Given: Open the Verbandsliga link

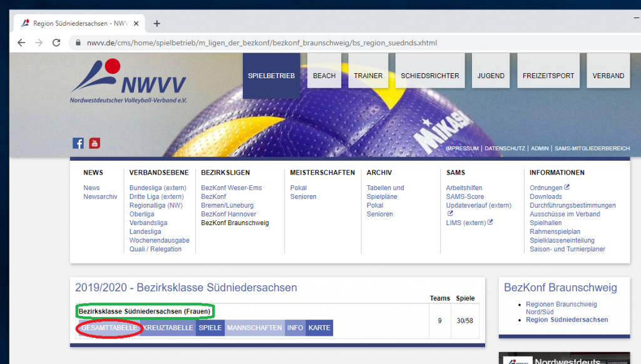Looking at the screenshot, I should pos(148,223).
